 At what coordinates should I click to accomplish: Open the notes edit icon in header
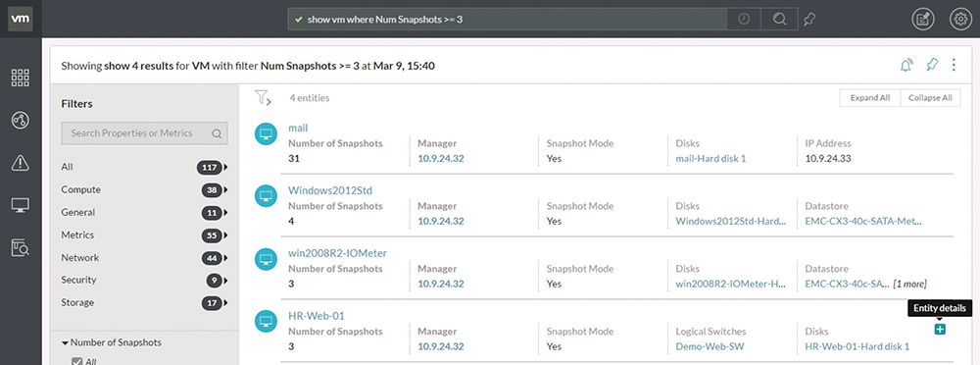tap(922, 19)
